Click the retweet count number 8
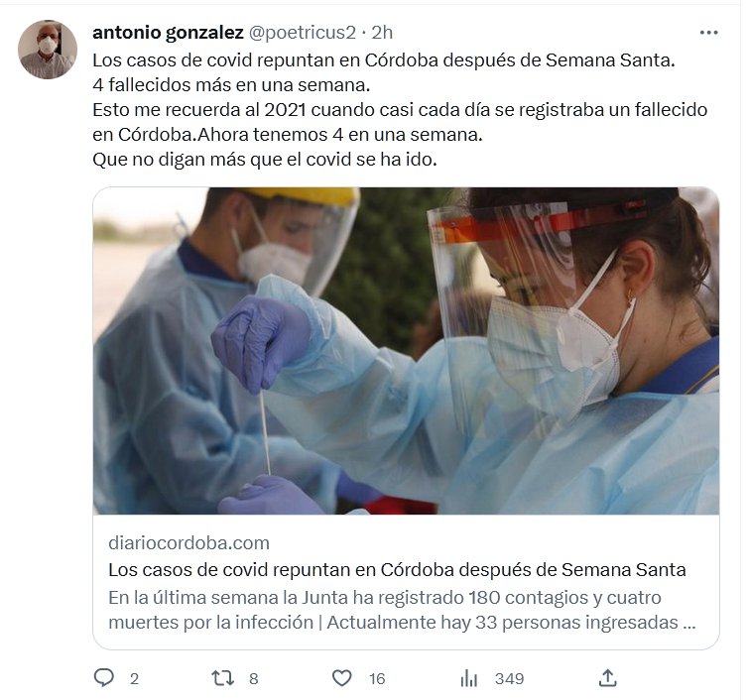Viewport: 748px width, 700px height. 254,678
